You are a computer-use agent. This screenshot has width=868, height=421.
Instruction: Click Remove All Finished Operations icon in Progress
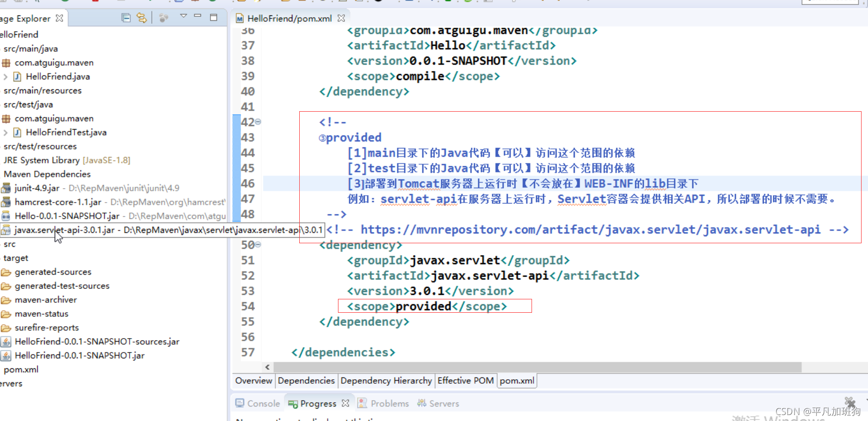click(x=850, y=402)
